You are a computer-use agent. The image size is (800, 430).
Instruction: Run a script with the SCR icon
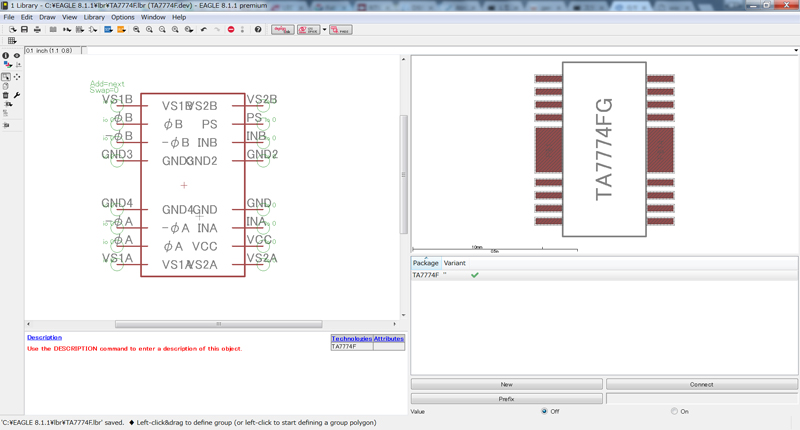[x=108, y=30]
